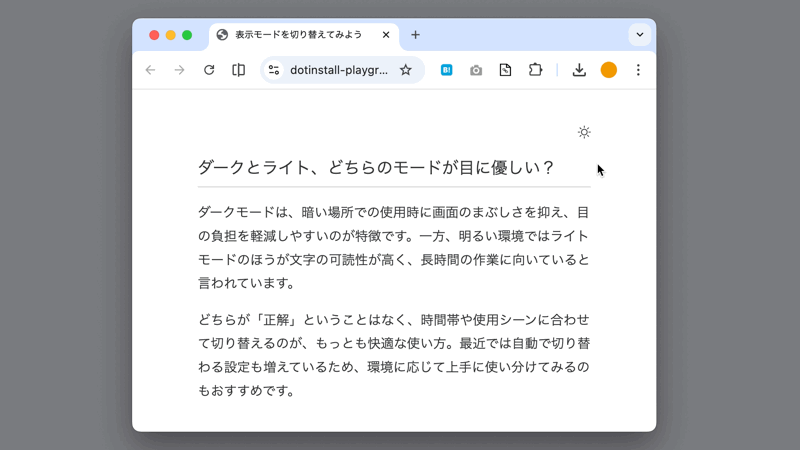Click the paragraph starting ダークモードは、暗い場所での
The image size is (800, 450).
pyautogui.click(x=394, y=248)
